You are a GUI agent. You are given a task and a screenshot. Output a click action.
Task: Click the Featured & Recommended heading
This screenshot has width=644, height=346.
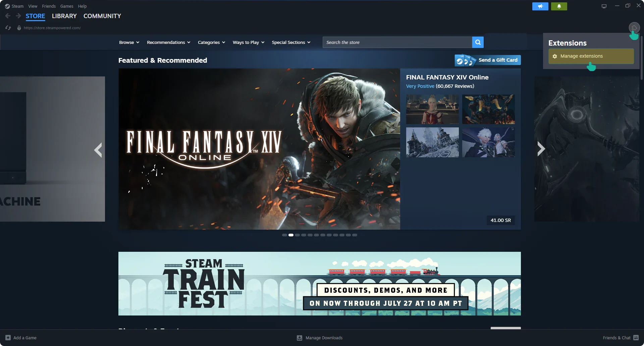tap(163, 60)
